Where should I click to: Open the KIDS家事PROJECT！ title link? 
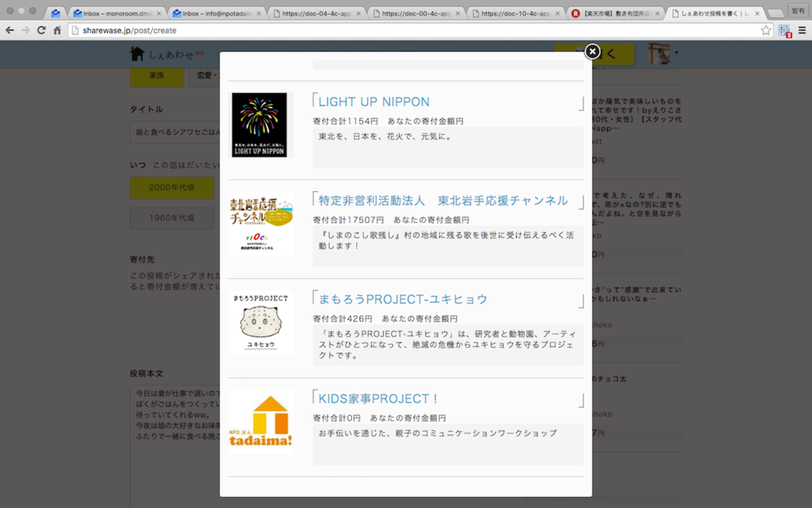378,398
